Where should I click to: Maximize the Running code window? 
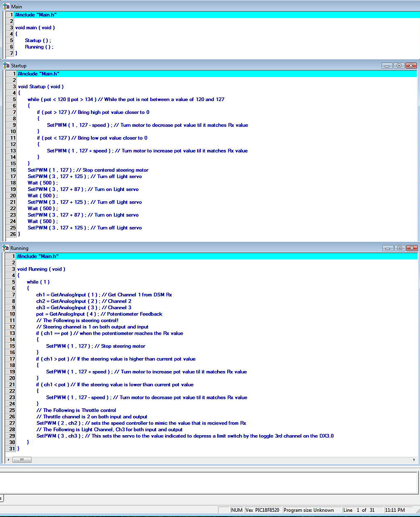pos(399,248)
